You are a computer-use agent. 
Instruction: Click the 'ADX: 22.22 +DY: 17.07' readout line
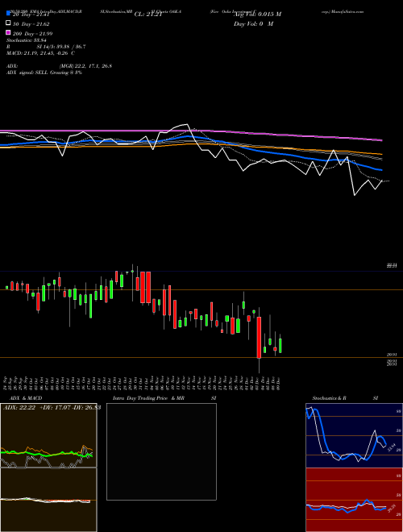click(x=52, y=408)
